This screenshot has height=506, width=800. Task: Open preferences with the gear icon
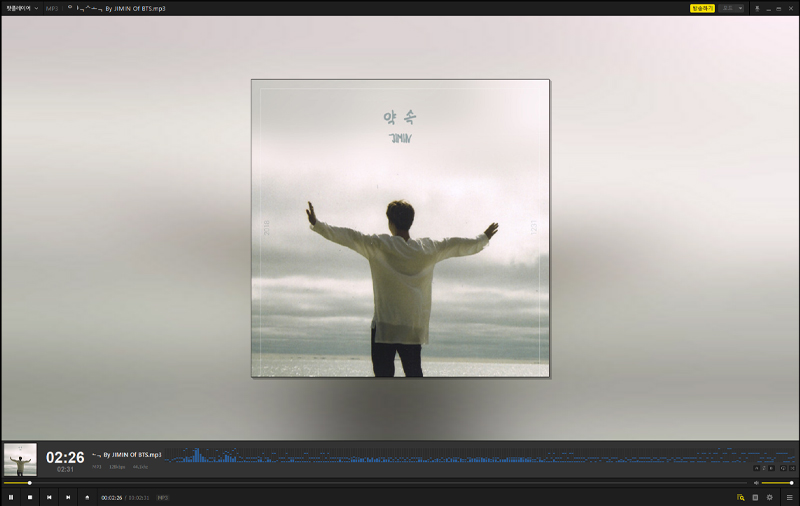(x=770, y=497)
